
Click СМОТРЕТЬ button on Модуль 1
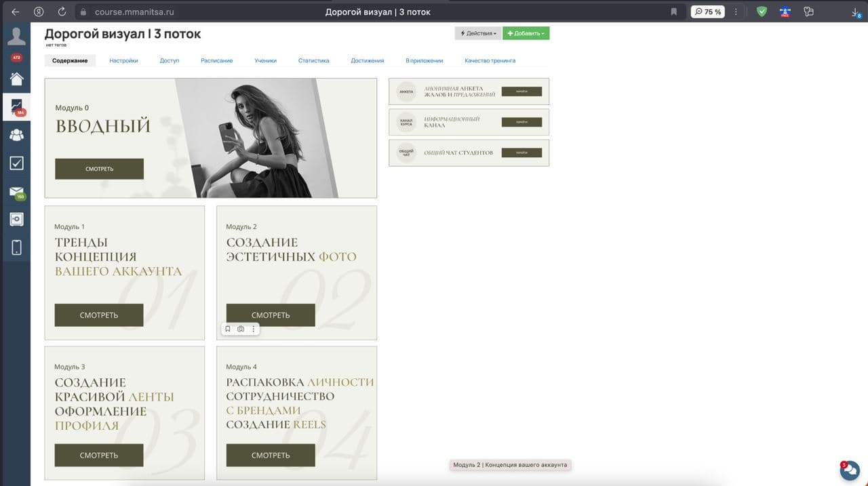point(99,315)
